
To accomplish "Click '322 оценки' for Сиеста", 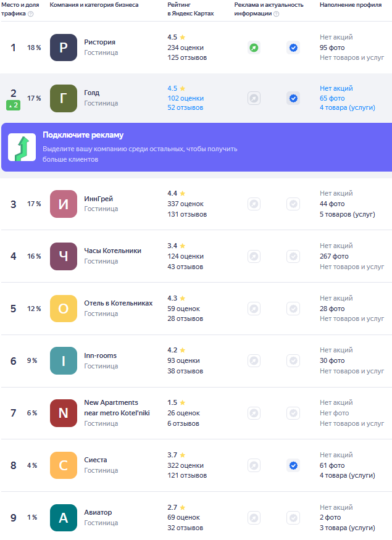I will [185, 465].
